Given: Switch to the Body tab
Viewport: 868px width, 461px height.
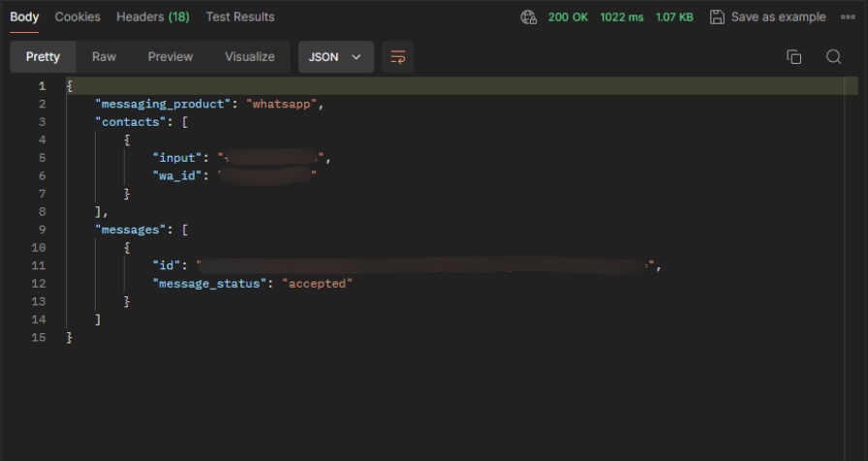Looking at the screenshot, I should pyautogui.click(x=24, y=17).
